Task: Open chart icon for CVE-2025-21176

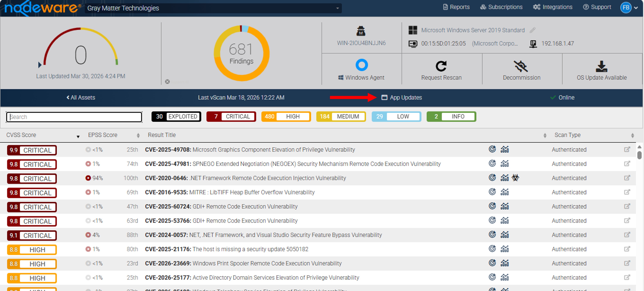Action: tap(505, 249)
